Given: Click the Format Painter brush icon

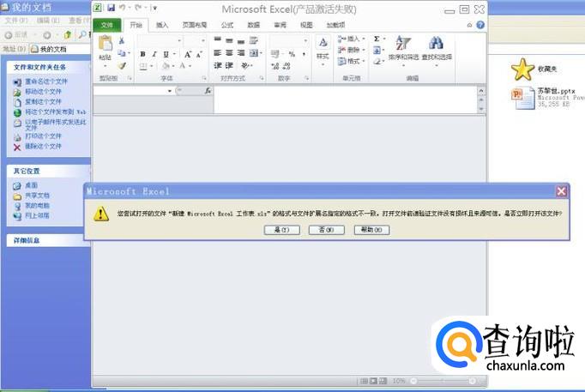Looking at the screenshot, I should click(x=122, y=66).
